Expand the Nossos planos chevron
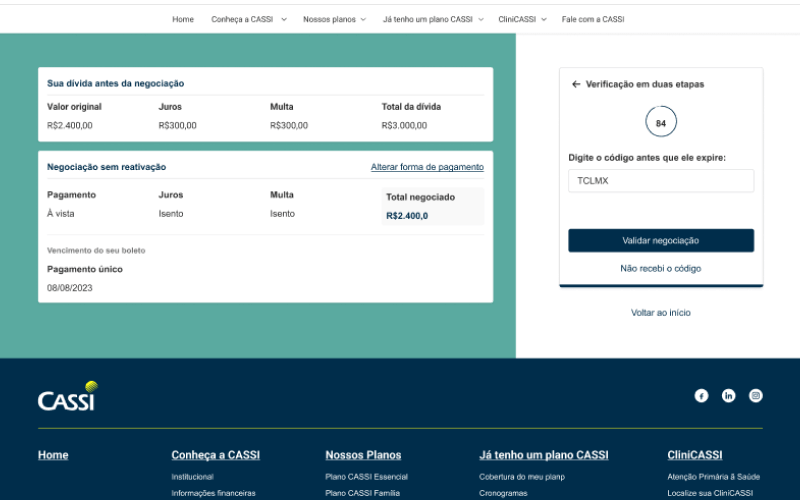The height and width of the screenshot is (500, 800). tap(363, 19)
